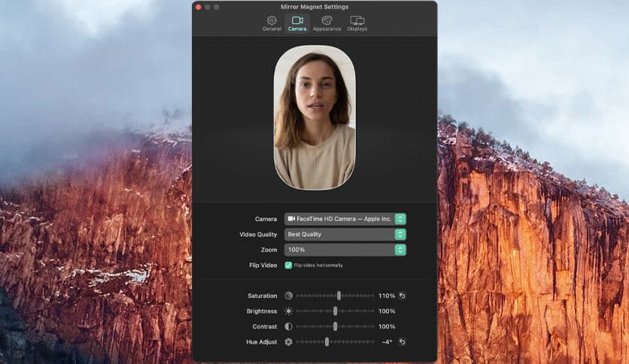Click the Flip Video label
Image resolution: width=629 pixels, height=364 pixels.
tap(263, 265)
